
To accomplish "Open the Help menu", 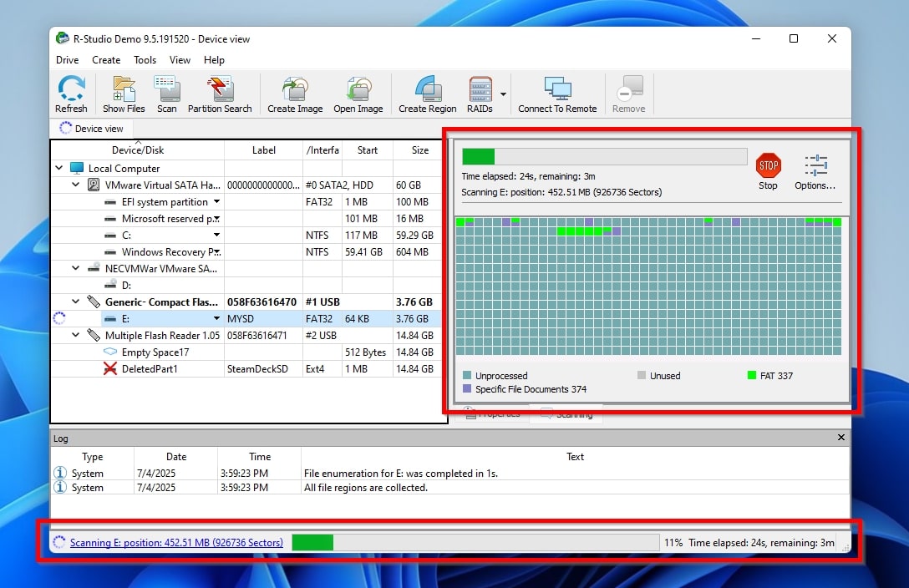I will pos(214,59).
